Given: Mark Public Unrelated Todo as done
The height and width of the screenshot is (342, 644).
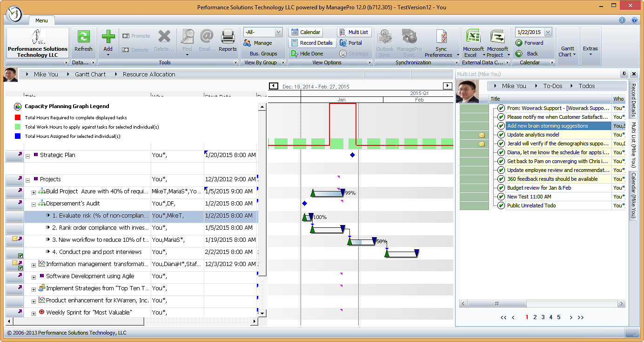Looking at the screenshot, I should tap(501, 205).
